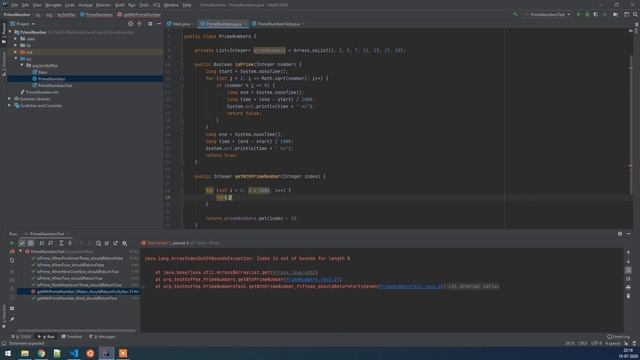Screen dimensions: 640x360
Task: Click the Arrays.java stack trace link
Action: pos(294,273)
